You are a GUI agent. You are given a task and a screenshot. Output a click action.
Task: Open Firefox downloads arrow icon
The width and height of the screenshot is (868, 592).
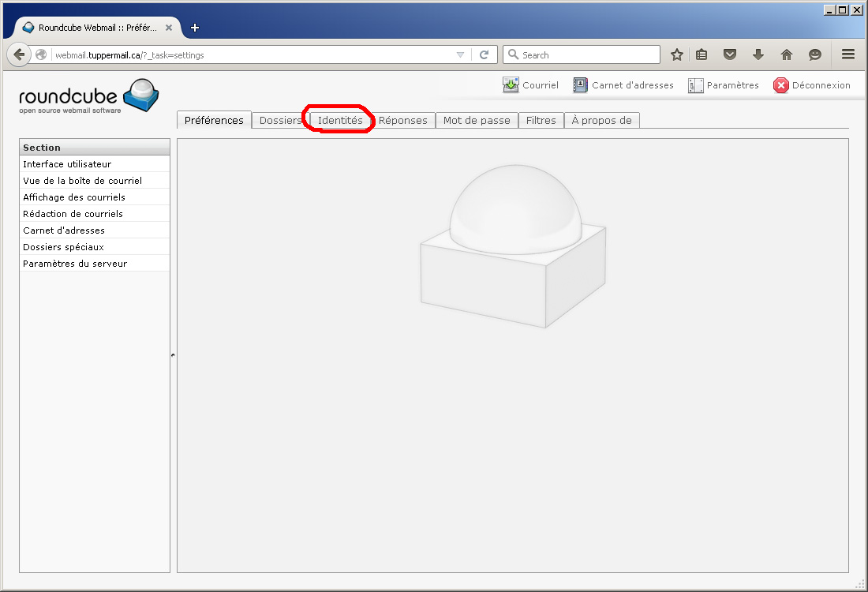pos(758,54)
